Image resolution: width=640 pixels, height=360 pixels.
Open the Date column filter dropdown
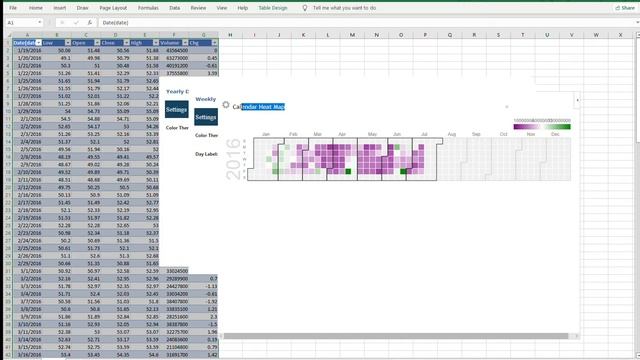tap(38, 43)
